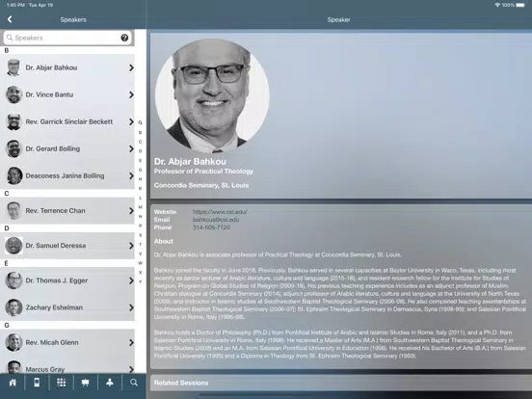This screenshot has width=532, height=399.
Task: Tap the phone number 314-505-7120
Action: coord(211,227)
